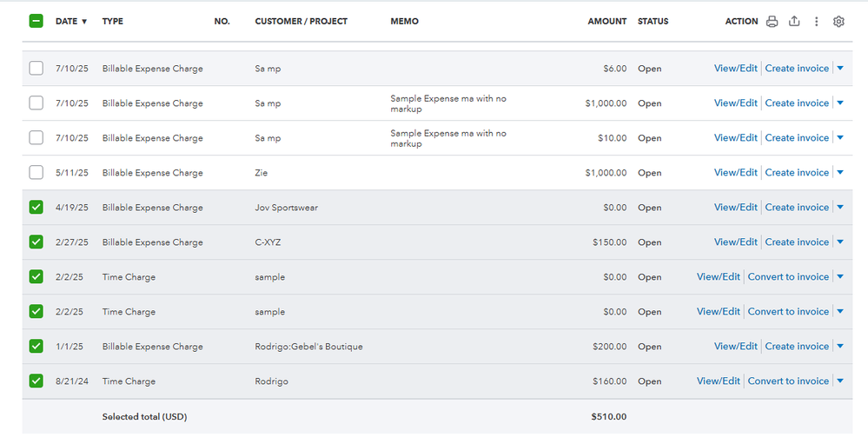Open the three-dot more options menu
This screenshot has width=868, height=444.
pos(817,22)
